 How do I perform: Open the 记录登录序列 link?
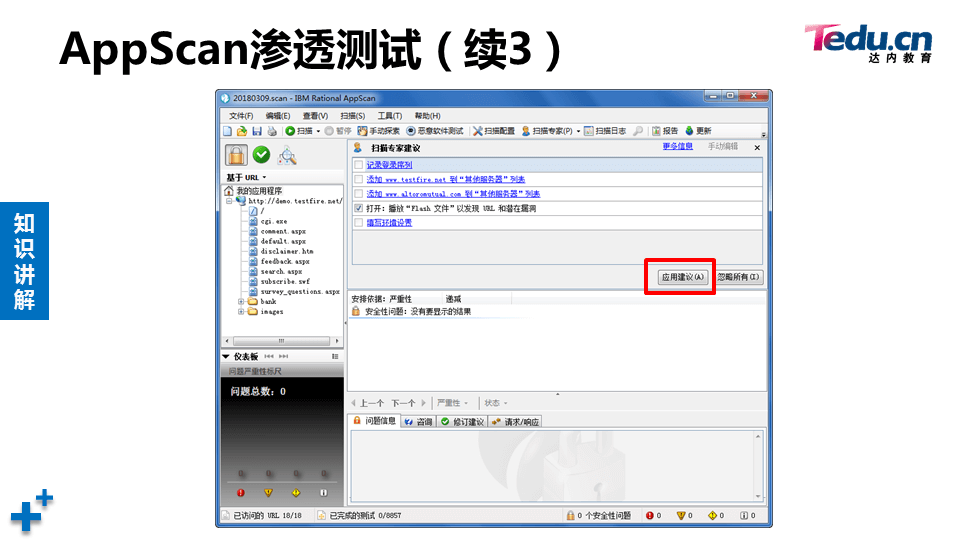[x=389, y=165]
